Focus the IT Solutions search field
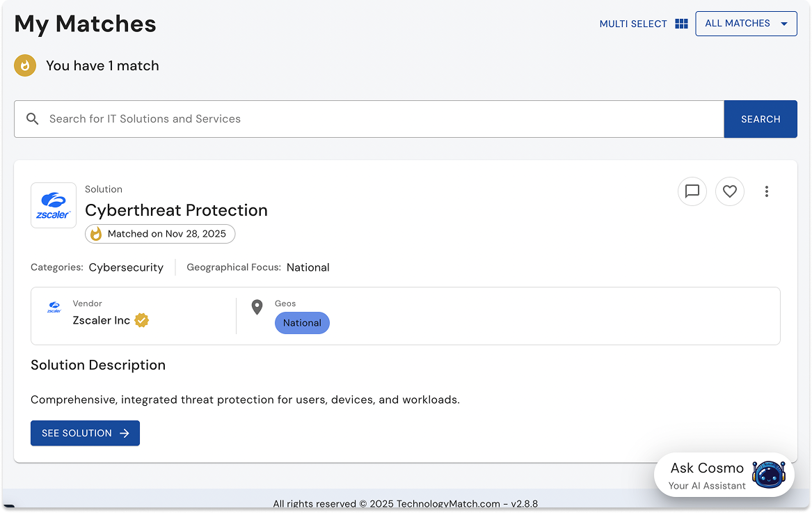 point(369,119)
